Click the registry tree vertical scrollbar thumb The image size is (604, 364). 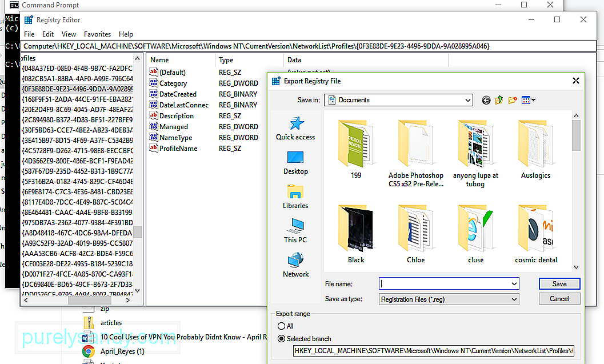[x=137, y=232]
